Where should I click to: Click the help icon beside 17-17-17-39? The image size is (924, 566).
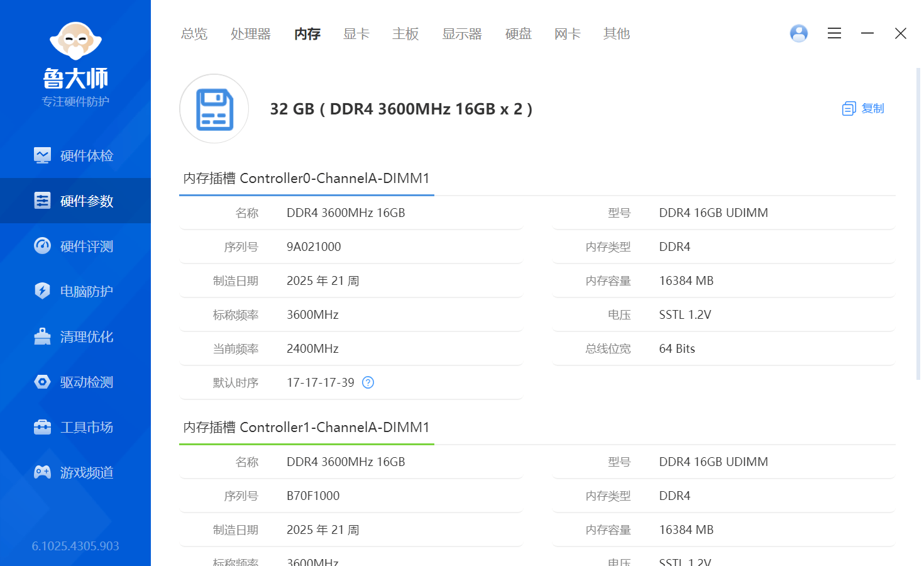tap(368, 382)
